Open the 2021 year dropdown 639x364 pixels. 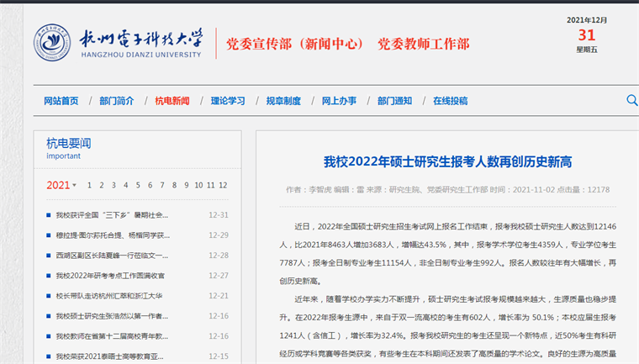[61, 185]
